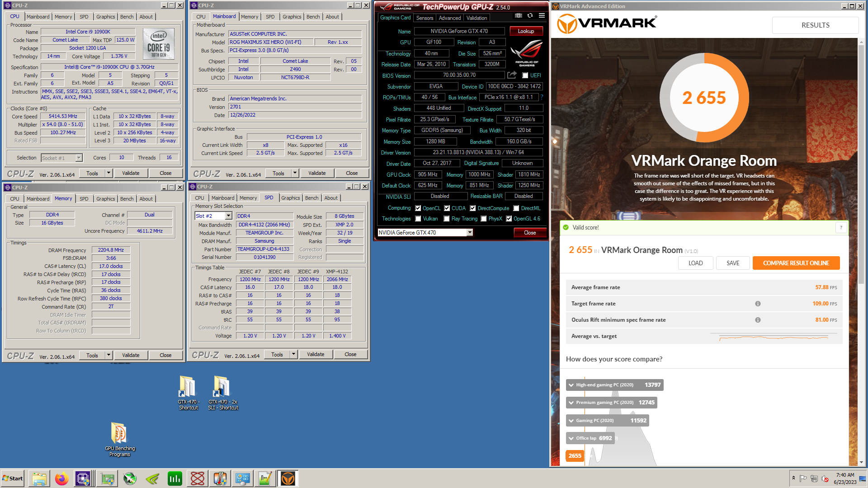Click the Lookup button in GPU-Z
This screenshot has height=488, width=868.
click(526, 31)
